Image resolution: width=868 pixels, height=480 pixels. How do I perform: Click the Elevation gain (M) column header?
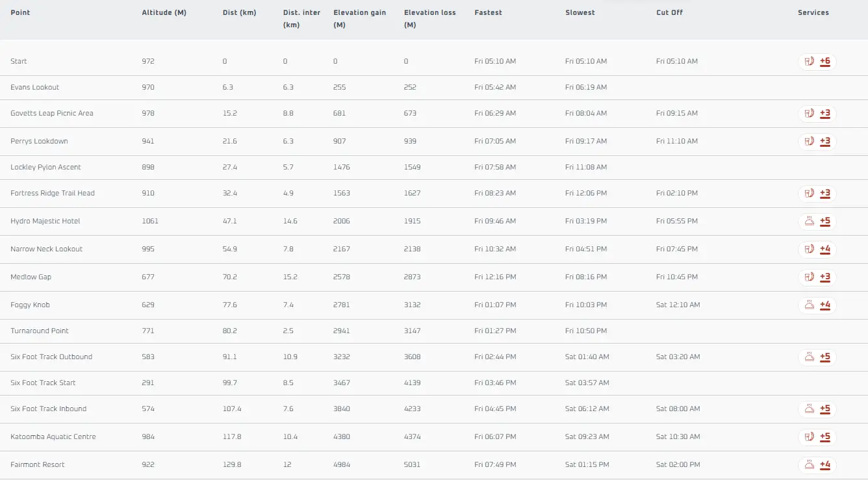click(x=360, y=19)
